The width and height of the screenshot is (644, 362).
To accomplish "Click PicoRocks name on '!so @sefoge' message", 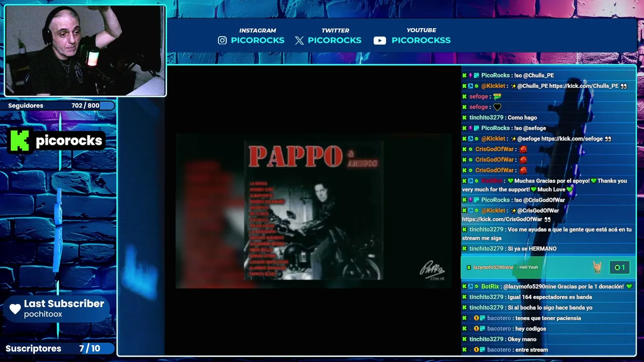I will click(496, 128).
